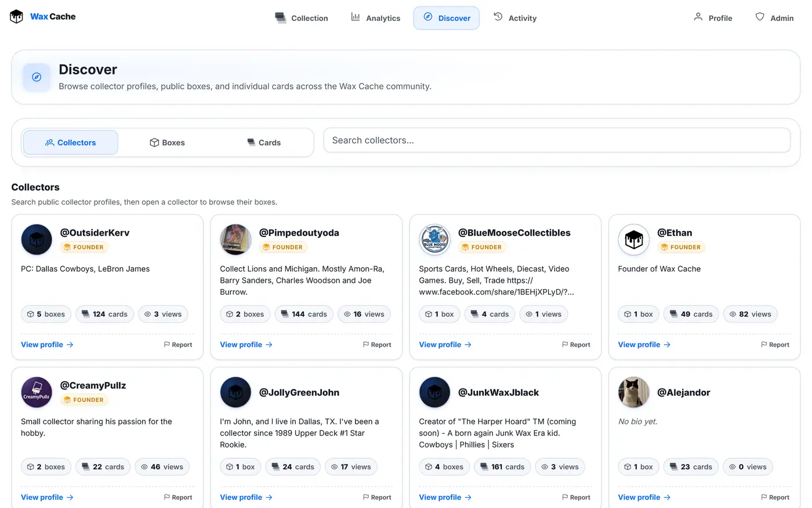Click @BlueMooseCollectibles avatar image
Image resolution: width=812 pixels, height=508 pixels.
point(434,239)
